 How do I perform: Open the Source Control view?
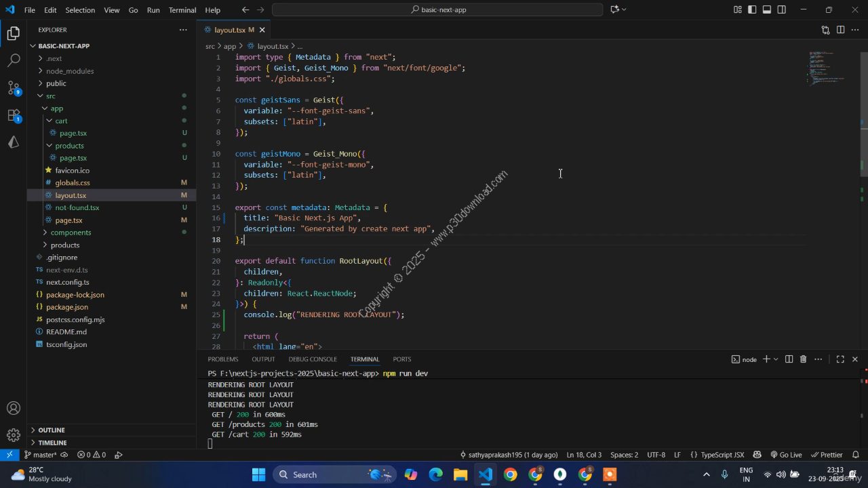pyautogui.click(x=14, y=88)
